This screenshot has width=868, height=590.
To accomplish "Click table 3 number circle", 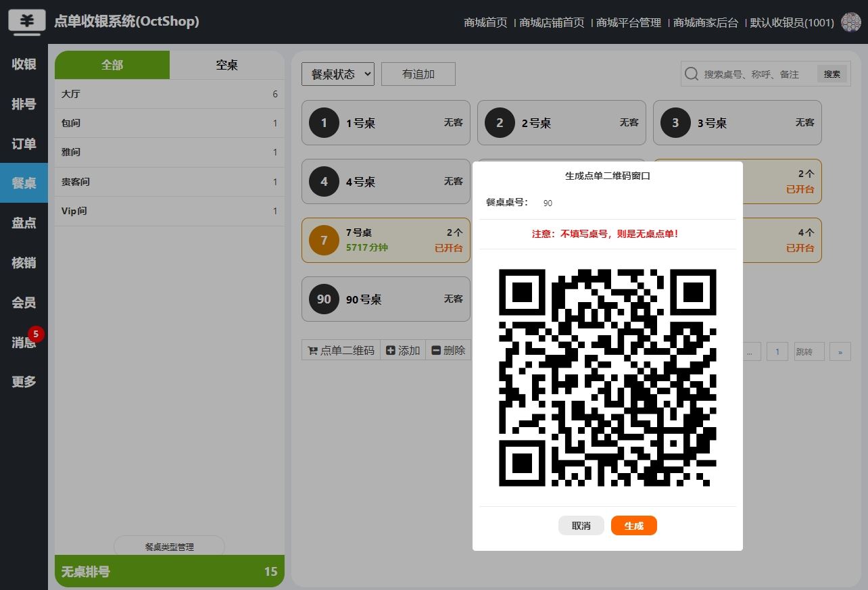I will coord(675,123).
